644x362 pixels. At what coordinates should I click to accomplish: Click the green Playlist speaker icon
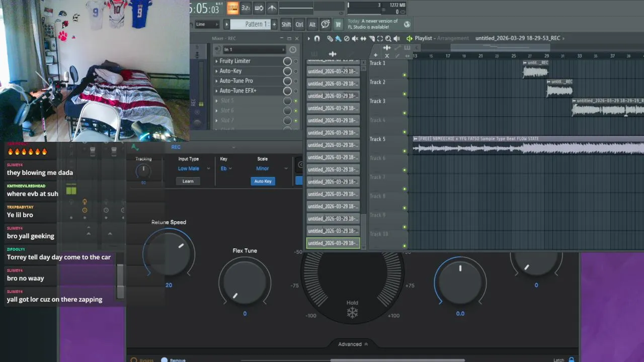point(410,38)
